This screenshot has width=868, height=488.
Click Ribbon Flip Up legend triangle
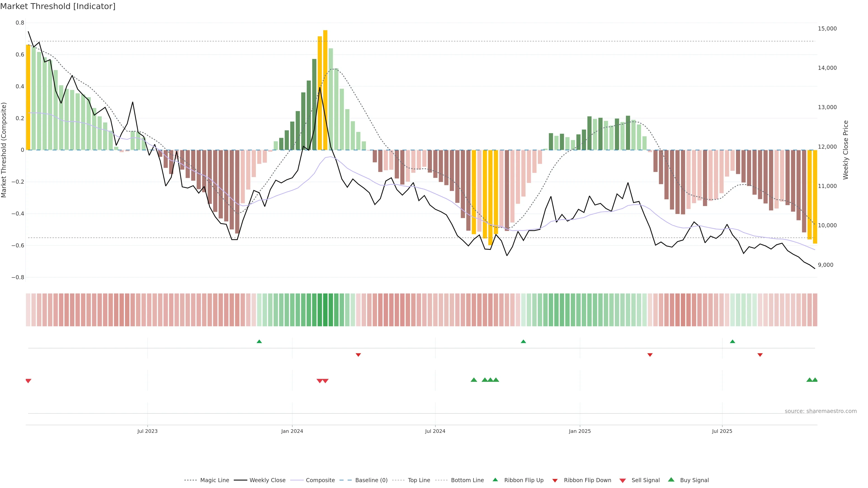495,480
